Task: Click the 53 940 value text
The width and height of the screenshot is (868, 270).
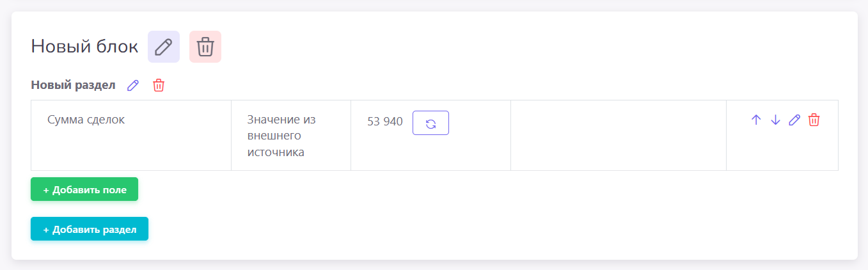Action: click(385, 122)
